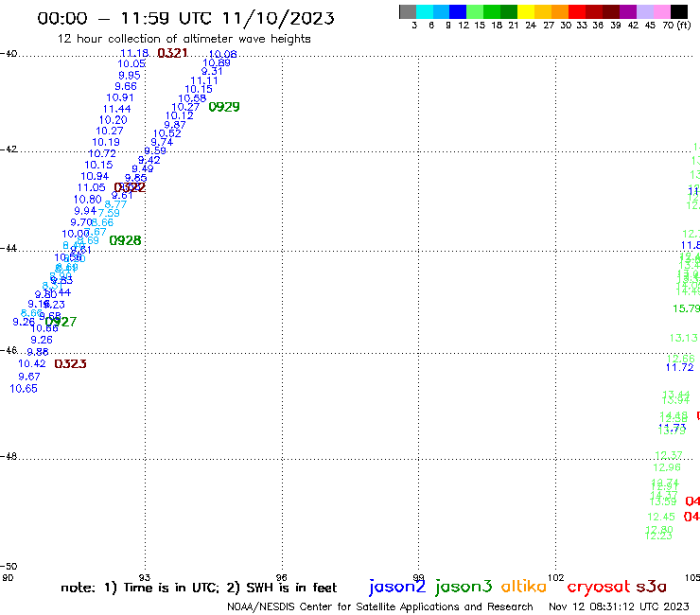This screenshot has width=700, height=615.
Task: Click the wave height value '11.18'
Action: [x=134, y=53]
